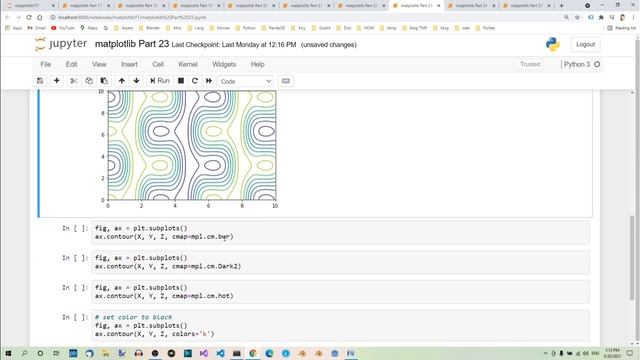Open the Godot bookmarks folder
640x360 pixels.
[321, 28]
